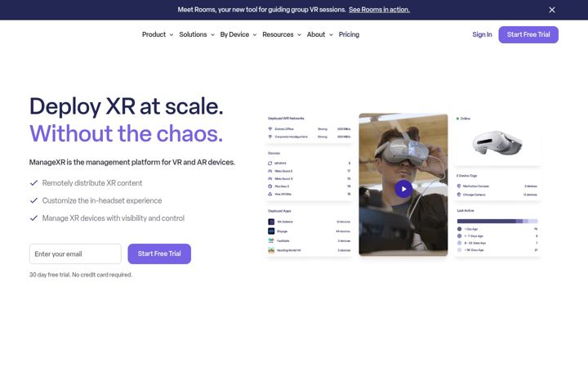The image size is (588, 368).
Task: Click the Engage app icon
Action: [x=271, y=231]
